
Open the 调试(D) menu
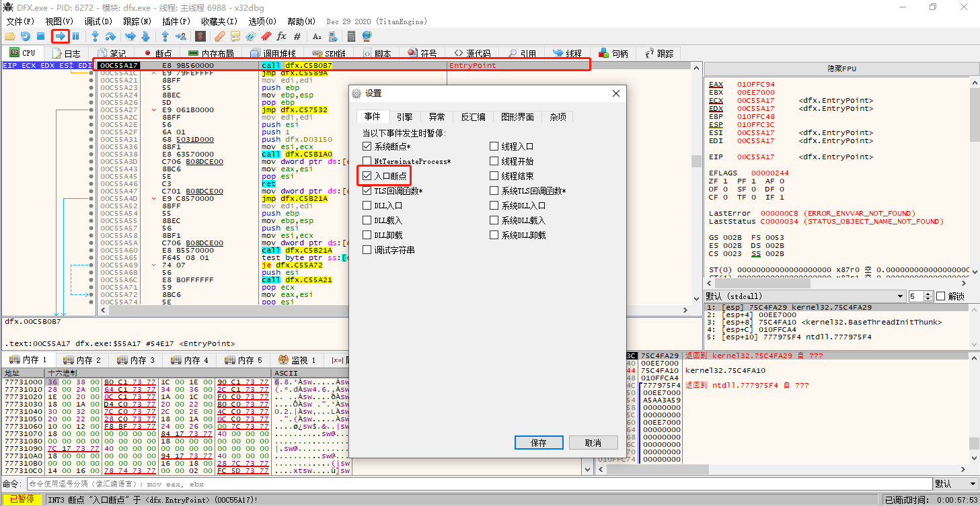[x=98, y=22]
